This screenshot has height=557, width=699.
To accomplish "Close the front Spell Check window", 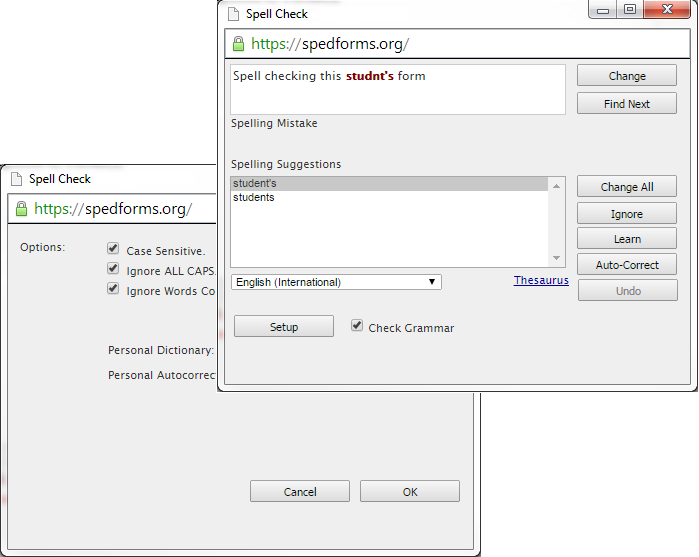I will click(664, 10).
